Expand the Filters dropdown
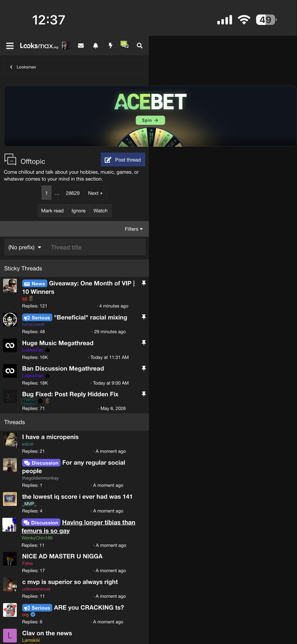Viewport: 297px width, 644px height. pos(134,229)
